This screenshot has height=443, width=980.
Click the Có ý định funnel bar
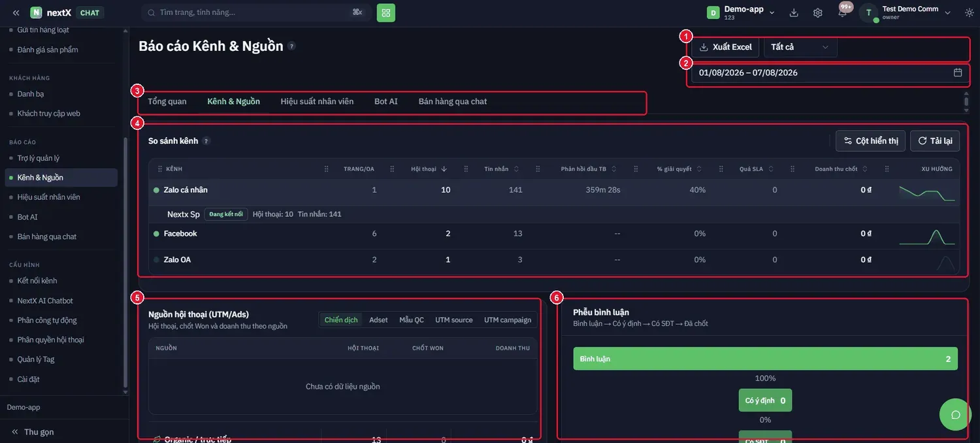click(766, 401)
